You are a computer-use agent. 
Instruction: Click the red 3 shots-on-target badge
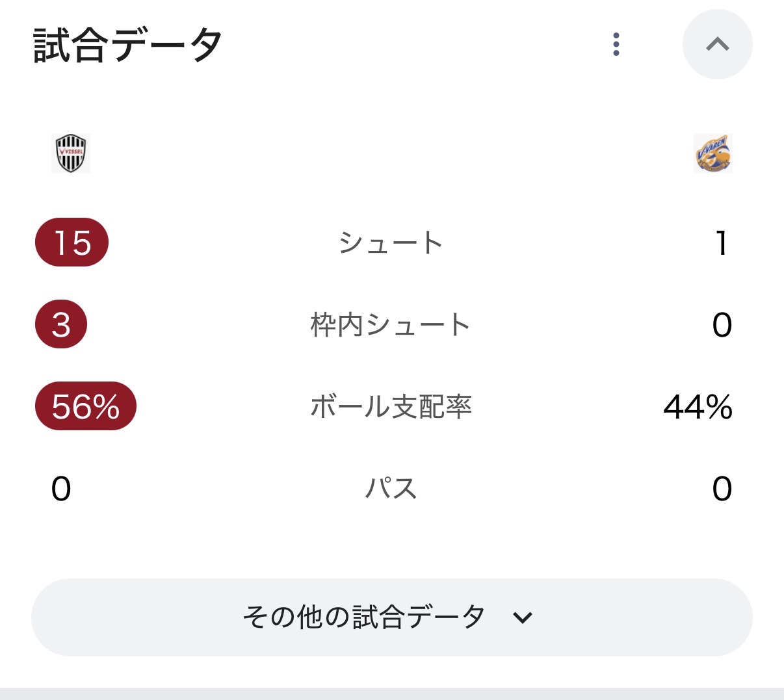click(61, 324)
